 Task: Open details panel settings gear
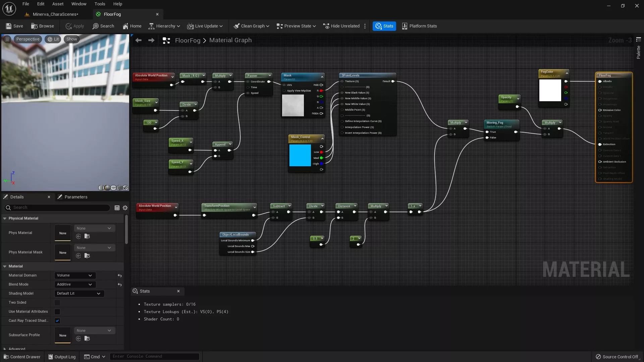125,208
